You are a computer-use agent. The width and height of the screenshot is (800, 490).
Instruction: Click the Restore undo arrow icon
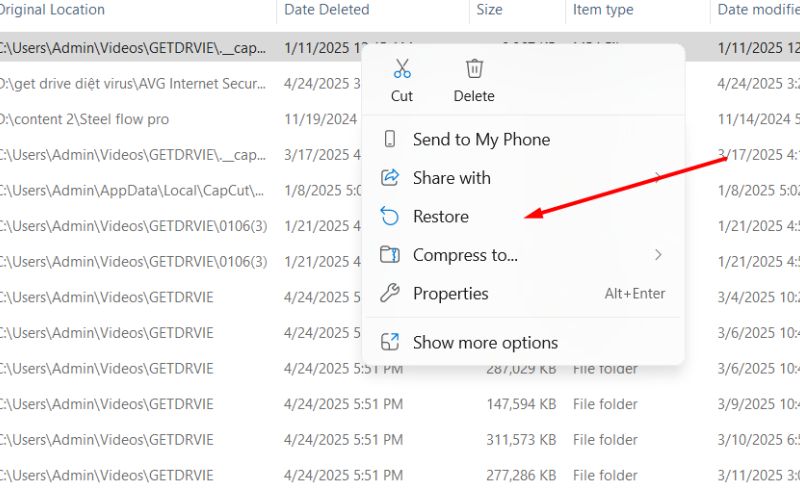point(390,216)
